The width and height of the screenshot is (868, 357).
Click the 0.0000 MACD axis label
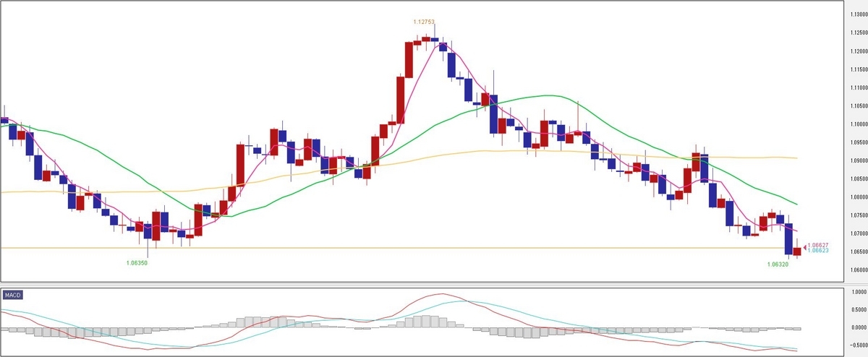(x=860, y=327)
